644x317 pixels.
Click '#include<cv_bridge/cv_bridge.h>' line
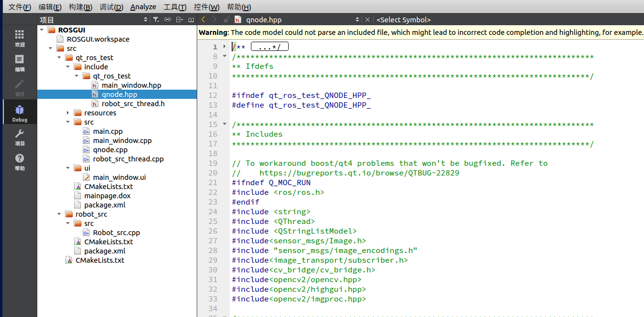pyautogui.click(x=303, y=270)
